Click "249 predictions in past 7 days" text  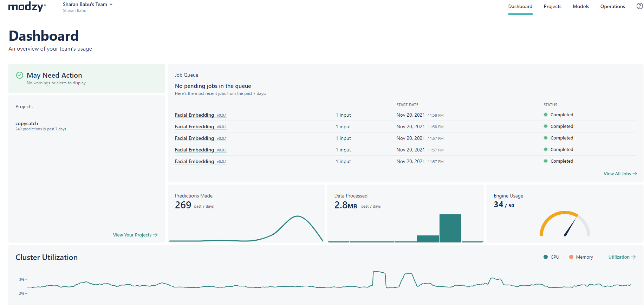(x=41, y=129)
